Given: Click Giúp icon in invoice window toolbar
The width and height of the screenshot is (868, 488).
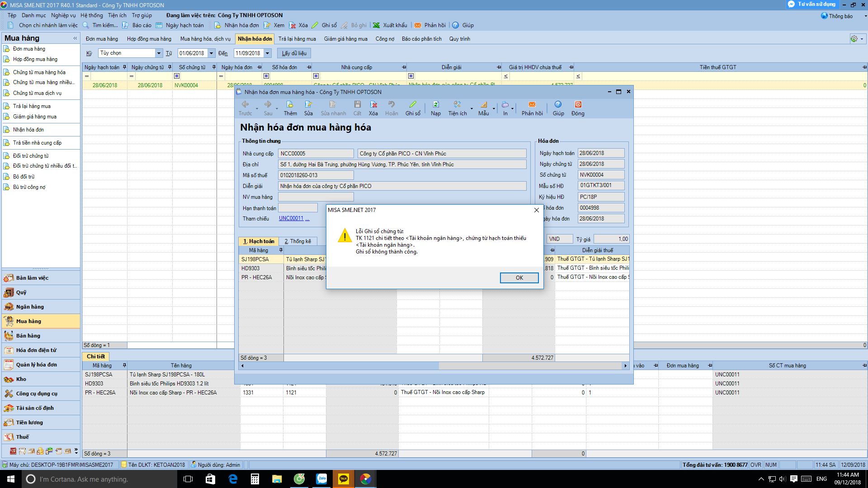Looking at the screenshot, I should (558, 108).
